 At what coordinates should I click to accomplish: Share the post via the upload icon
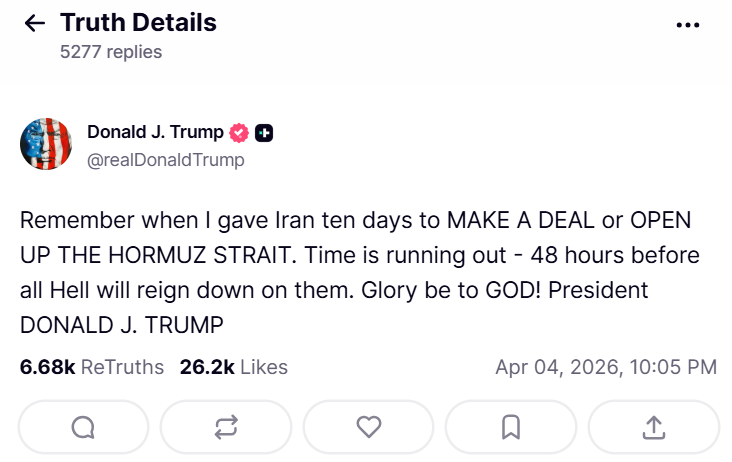[654, 427]
